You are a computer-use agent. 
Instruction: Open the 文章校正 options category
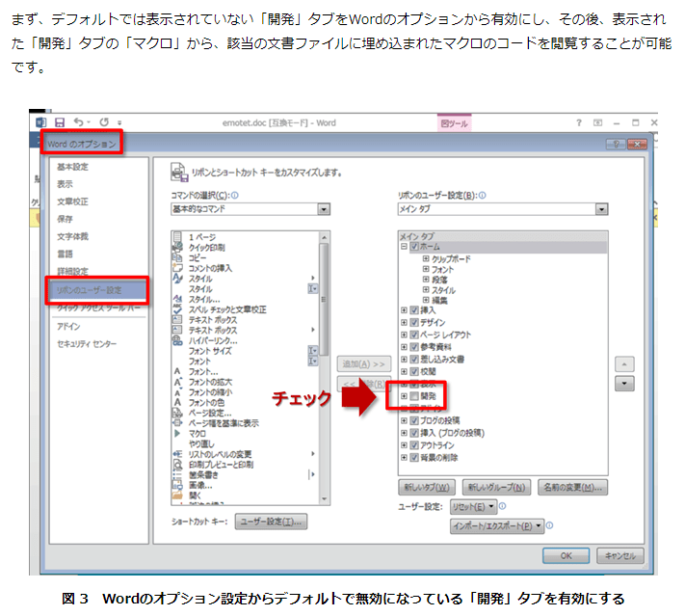tap(72, 201)
